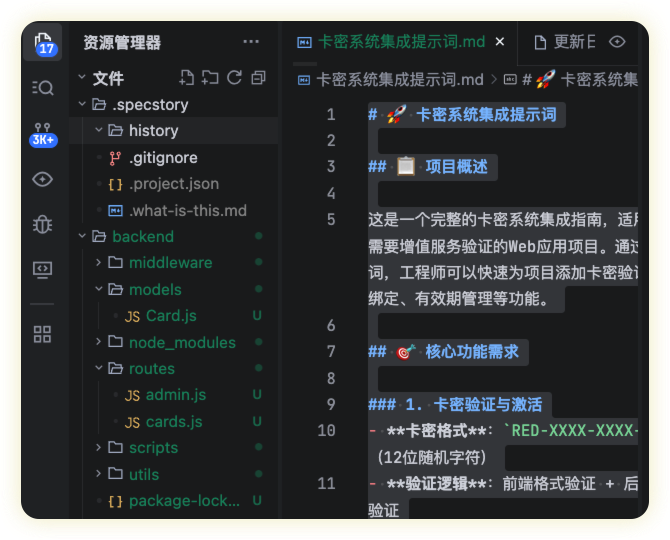
Task: Expand the scripts folder
Action: click(98, 447)
